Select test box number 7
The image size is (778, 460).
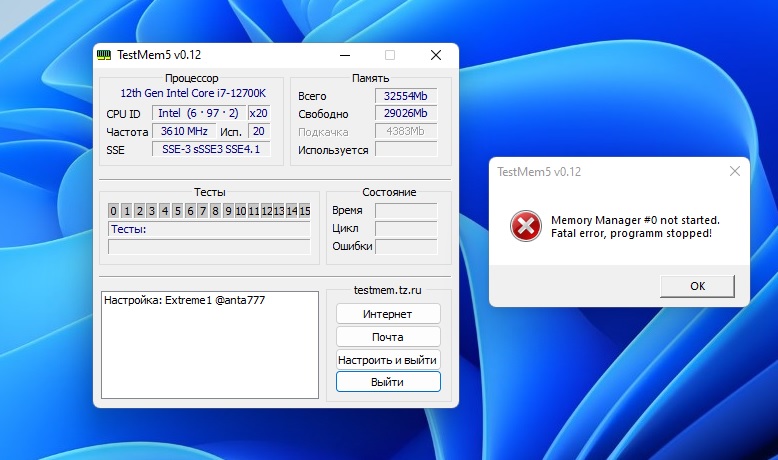tap(203, 211)
